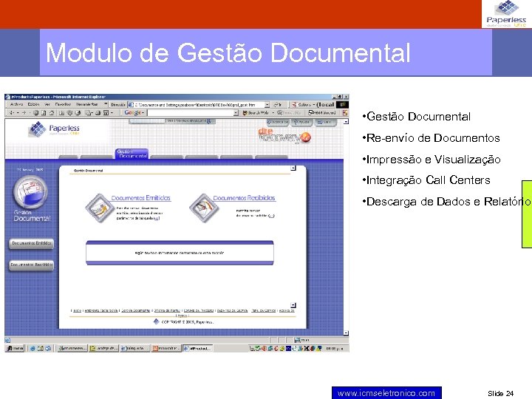Click the Salir button in page header
This screenshot has width=532, height=399.
pos(325,122)
